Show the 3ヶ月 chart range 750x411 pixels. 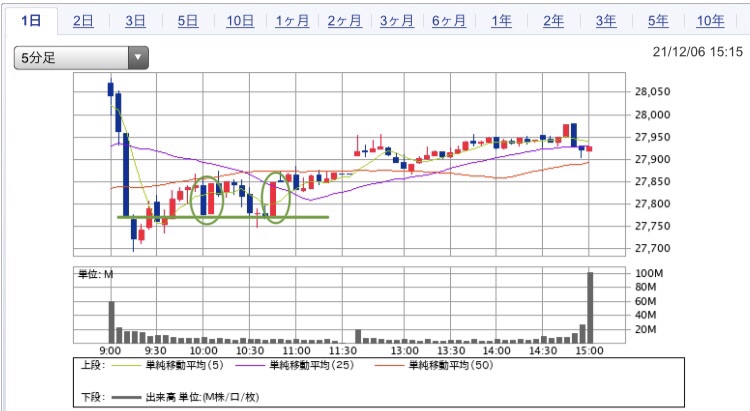[397, 21]
